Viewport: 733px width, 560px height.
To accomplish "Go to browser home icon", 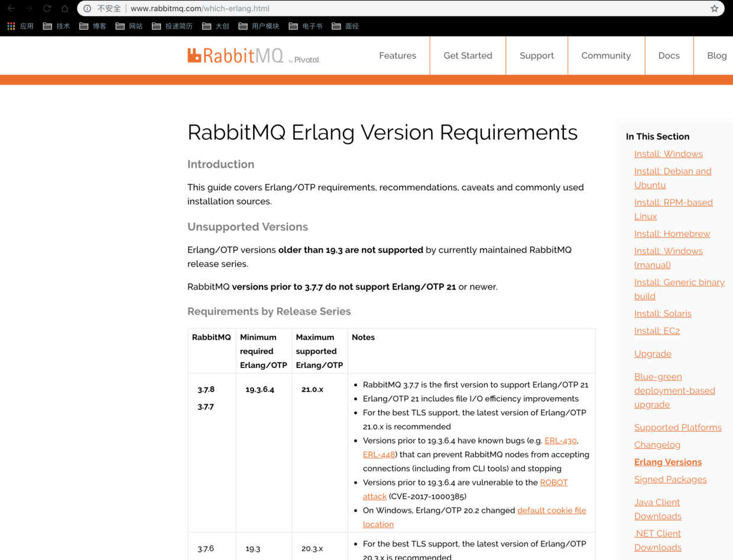I will click(64, 8).
